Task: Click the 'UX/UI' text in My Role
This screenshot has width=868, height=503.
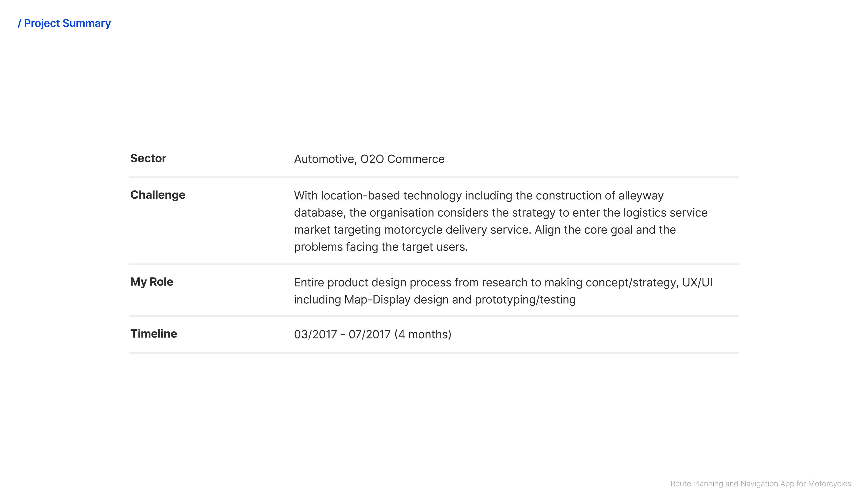Action: 697,283
